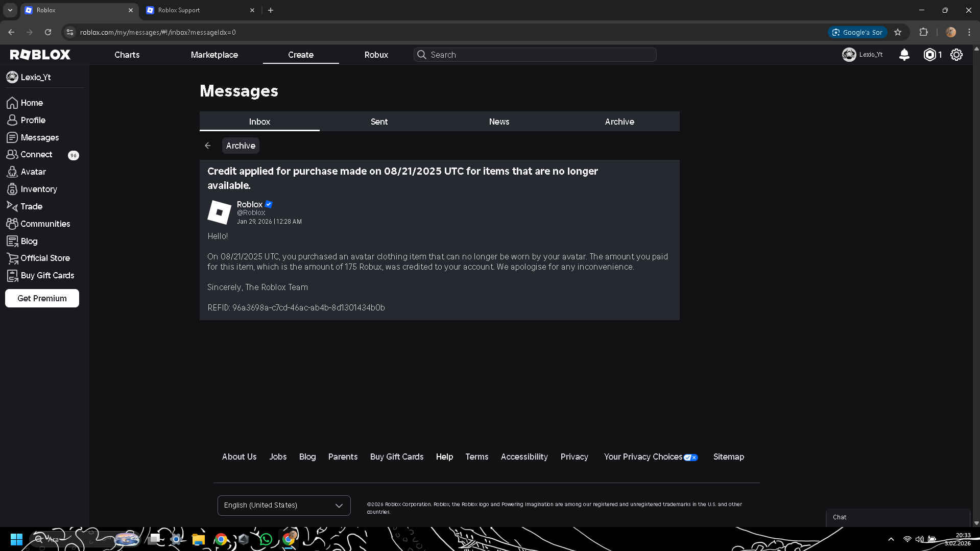Click the Roblox logo in the header
Viewport: 980px width, 551px height.
(x=40, y=55)
